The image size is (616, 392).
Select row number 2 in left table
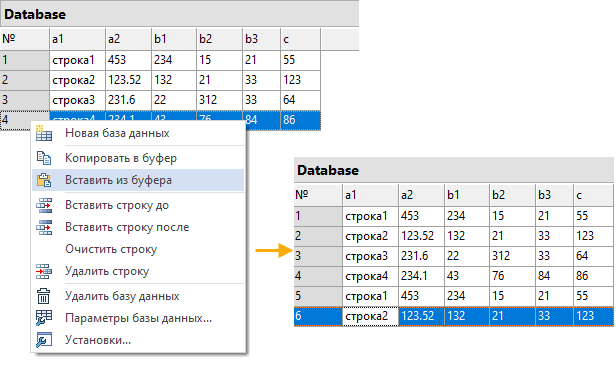coord(25,80)
